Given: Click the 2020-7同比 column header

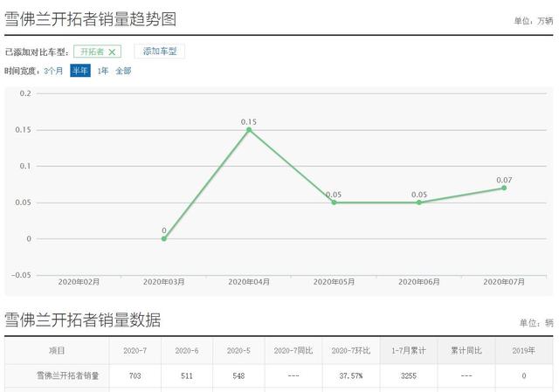Looking at the screenshot, I should click(x=293, y=351).
